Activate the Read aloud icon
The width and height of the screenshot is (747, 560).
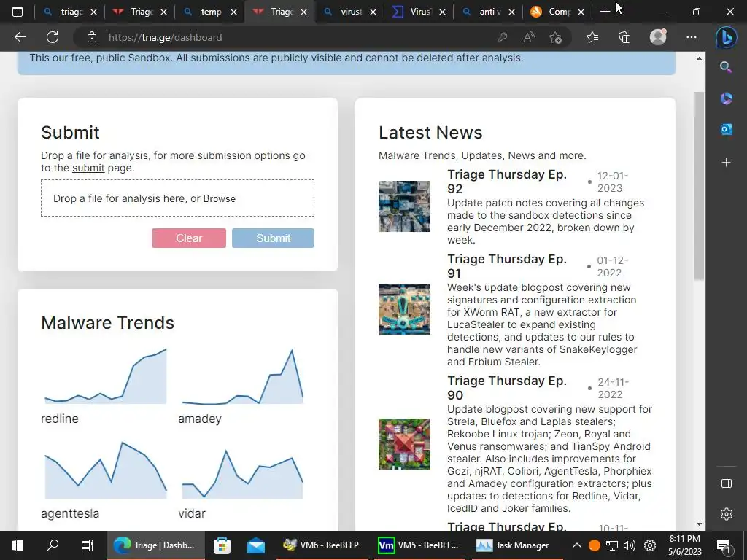tap(529, 37)
